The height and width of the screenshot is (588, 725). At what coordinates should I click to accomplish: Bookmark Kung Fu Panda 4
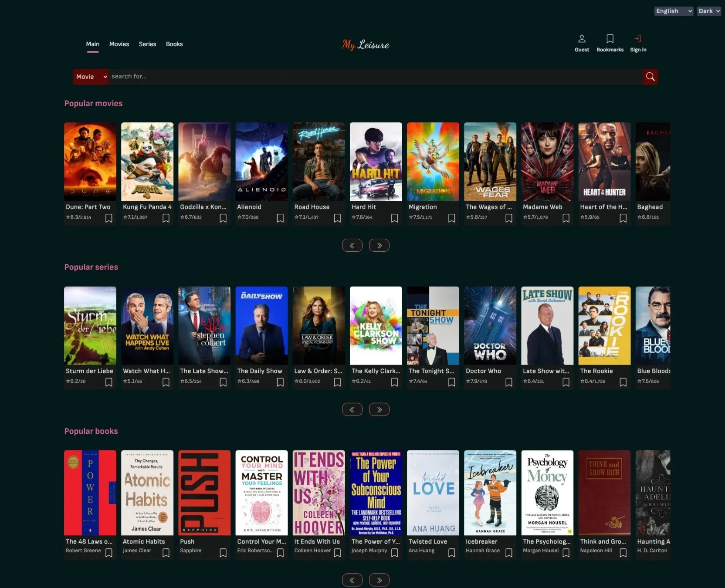point(166,218)
